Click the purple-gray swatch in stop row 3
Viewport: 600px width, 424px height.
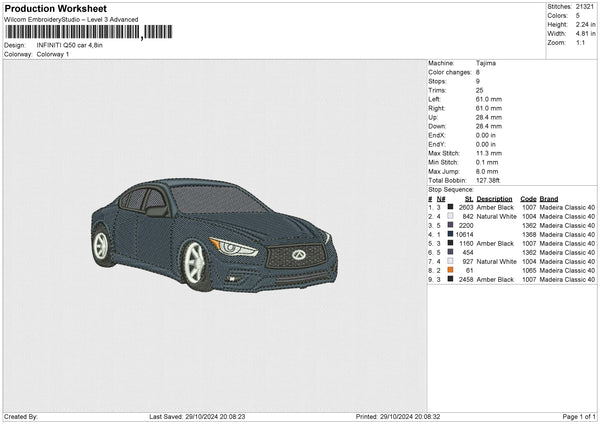pyautogui.click(x=450, y=225)
